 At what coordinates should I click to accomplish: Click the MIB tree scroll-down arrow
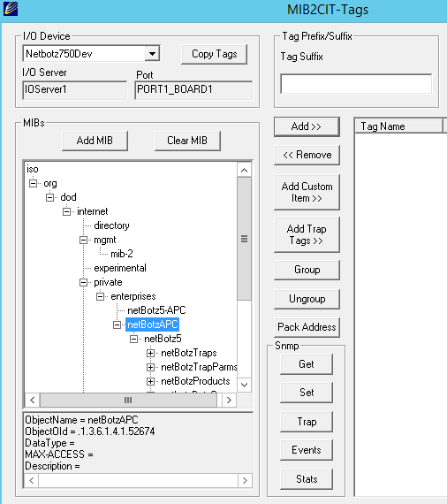pos(244,385)
